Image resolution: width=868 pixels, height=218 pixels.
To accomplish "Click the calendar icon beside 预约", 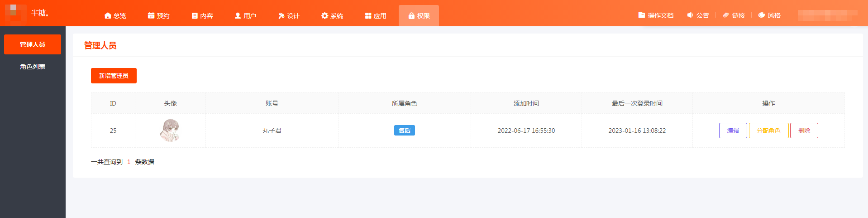I will [151, 15].
